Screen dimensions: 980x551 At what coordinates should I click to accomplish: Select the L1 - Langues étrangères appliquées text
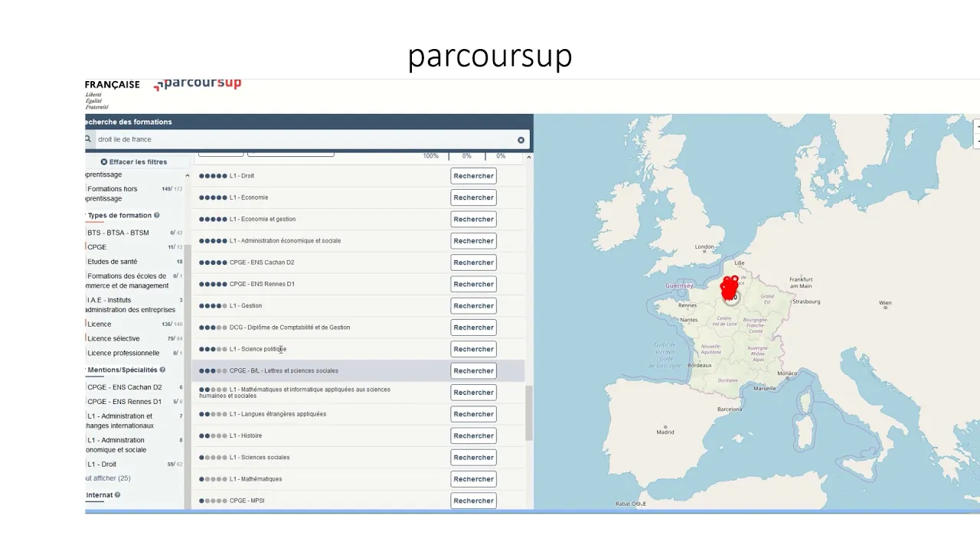tap(278, 414)
